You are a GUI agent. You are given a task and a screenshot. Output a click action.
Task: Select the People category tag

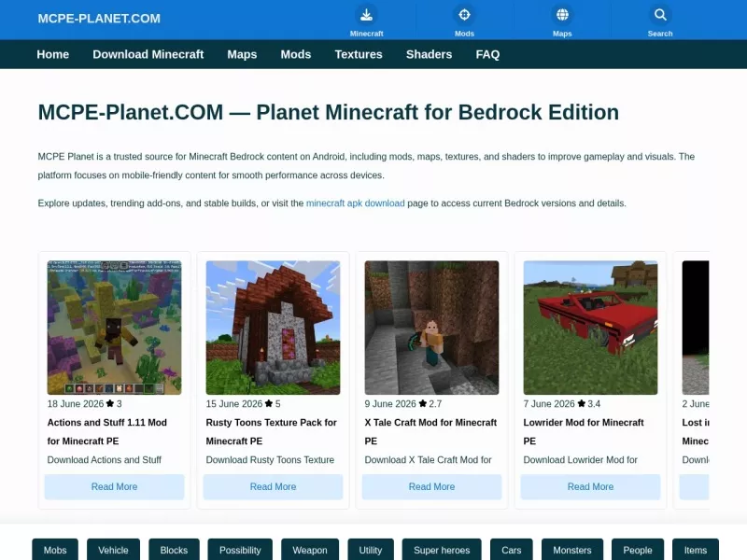(x=638, y=550)
